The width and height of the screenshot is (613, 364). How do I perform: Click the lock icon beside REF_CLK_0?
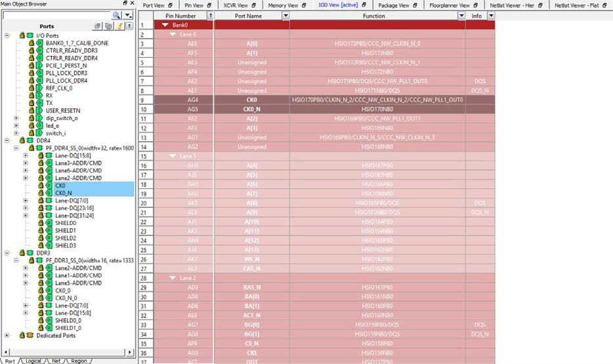[x=32, y=88]
